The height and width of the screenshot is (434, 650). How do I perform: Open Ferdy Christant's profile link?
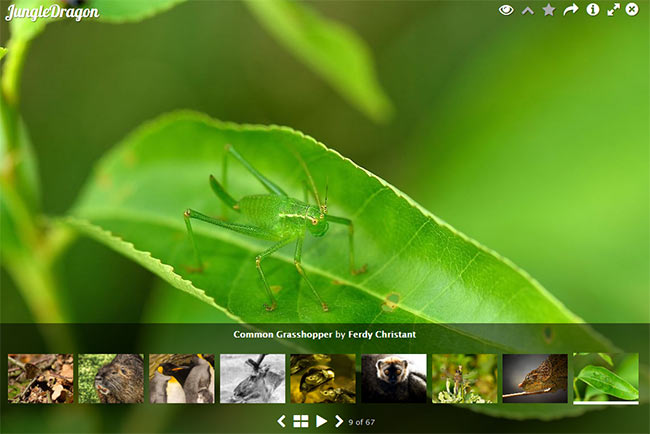point(382,335)
